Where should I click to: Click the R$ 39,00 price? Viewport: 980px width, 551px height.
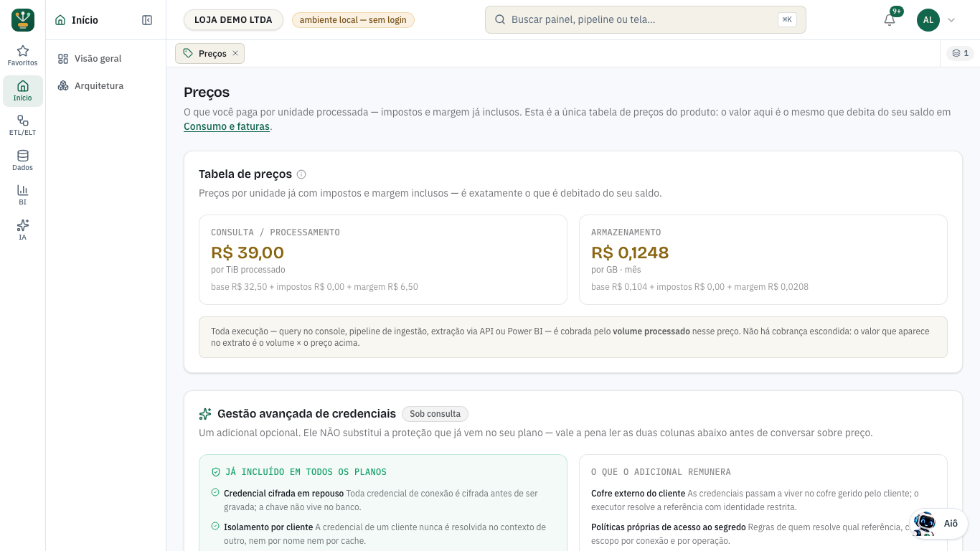(x=248, y=253)
